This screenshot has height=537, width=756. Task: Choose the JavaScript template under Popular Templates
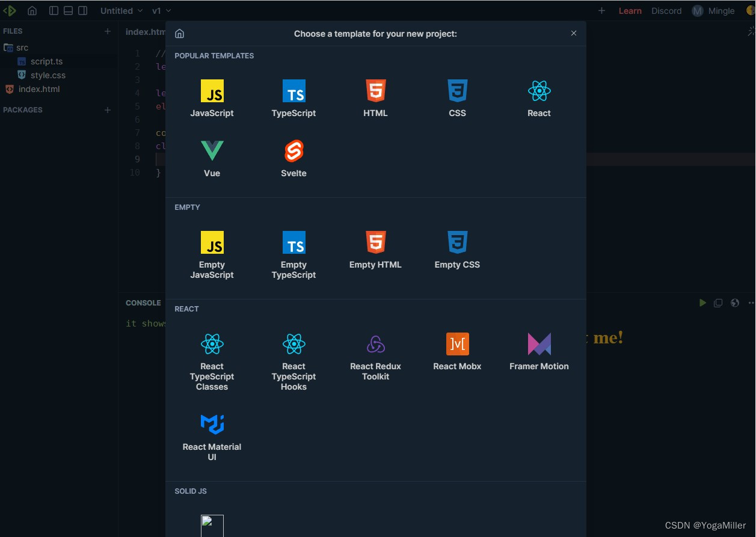pyautogui.click(x=212, y=99)
